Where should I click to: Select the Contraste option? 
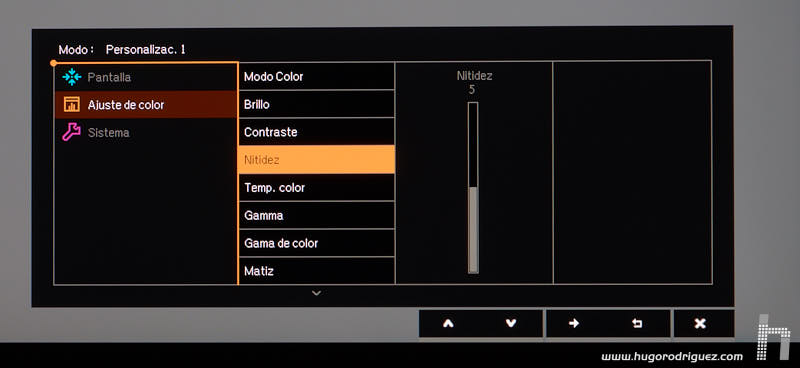coord(316,132)
